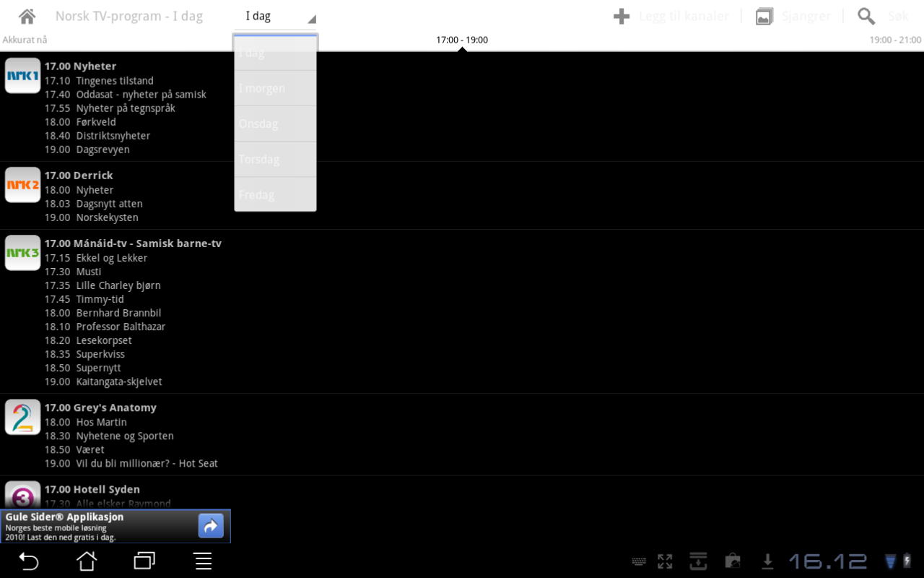Select 'I morgen' in the day list

pos(275,88)
